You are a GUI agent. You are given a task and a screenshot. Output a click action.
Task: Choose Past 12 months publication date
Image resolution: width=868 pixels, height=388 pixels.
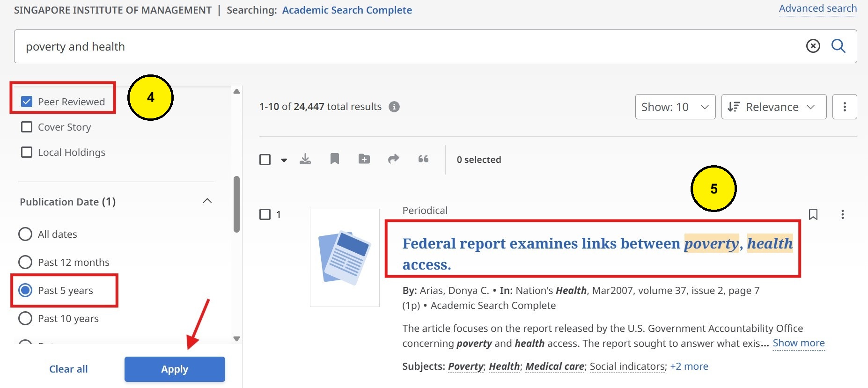point(25,262)
